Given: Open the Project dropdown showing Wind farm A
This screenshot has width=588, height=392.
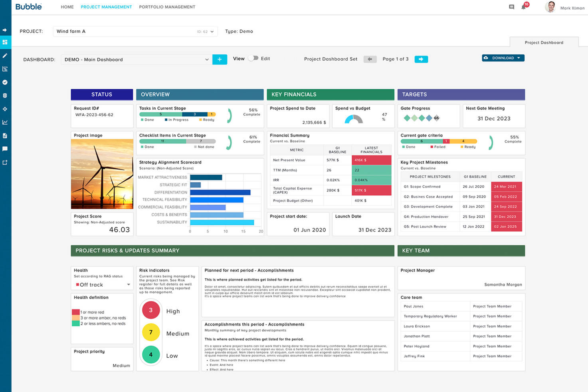Looking at the screenshot, I should 135,32.
